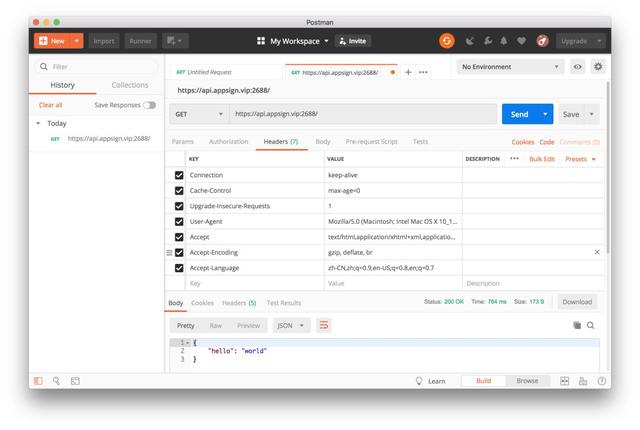
Task: Open environment quick look eye icon
Action: (578, 66)
